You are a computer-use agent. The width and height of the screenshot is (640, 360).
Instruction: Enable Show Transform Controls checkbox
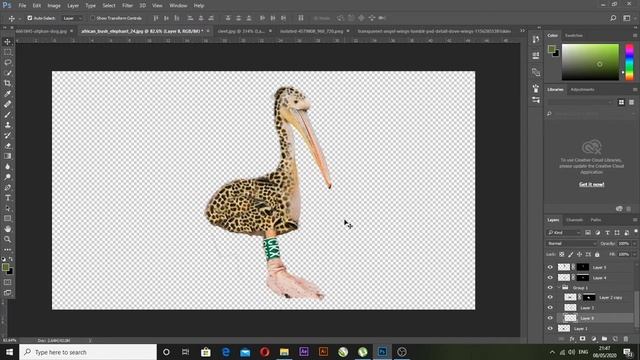93,18
